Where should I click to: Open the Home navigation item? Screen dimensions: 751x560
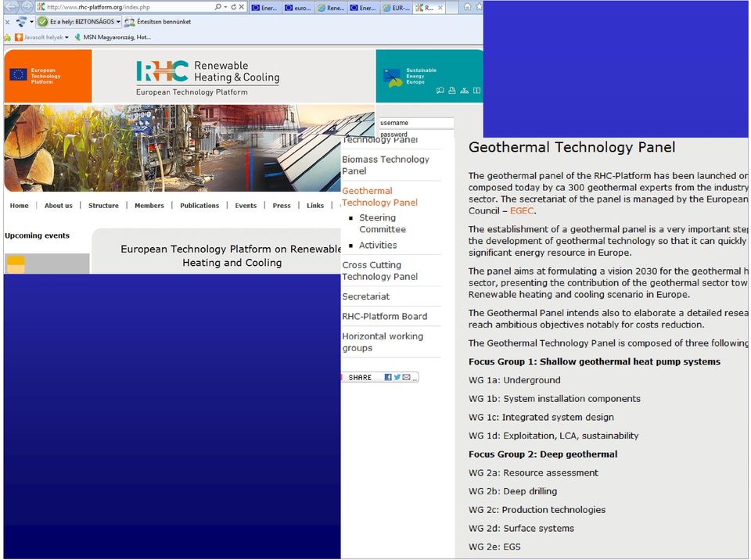click(x=19, y=206)
